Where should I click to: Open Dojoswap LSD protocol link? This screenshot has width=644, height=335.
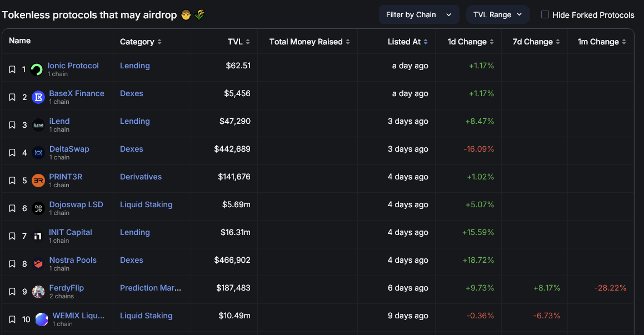(76, 204)
